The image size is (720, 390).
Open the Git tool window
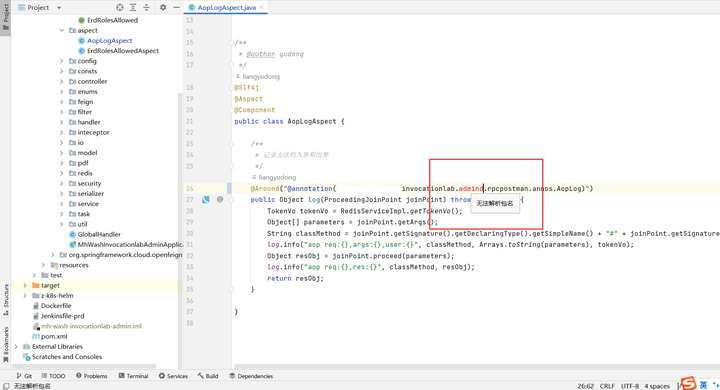point(24,376)
